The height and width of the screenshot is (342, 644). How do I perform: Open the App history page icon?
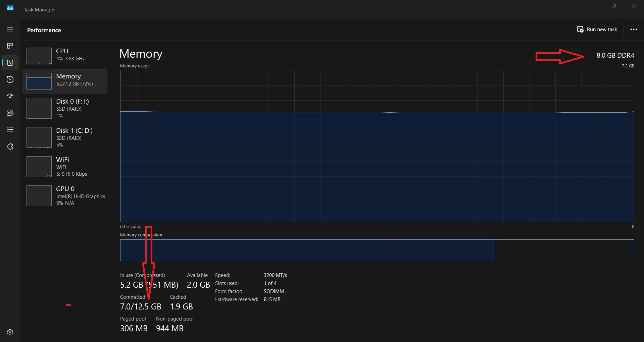(10, 79)
